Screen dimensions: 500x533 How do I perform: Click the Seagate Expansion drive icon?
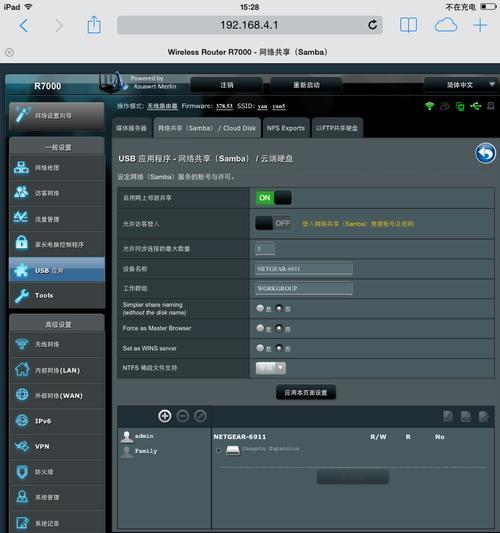[x=233, y=450]
